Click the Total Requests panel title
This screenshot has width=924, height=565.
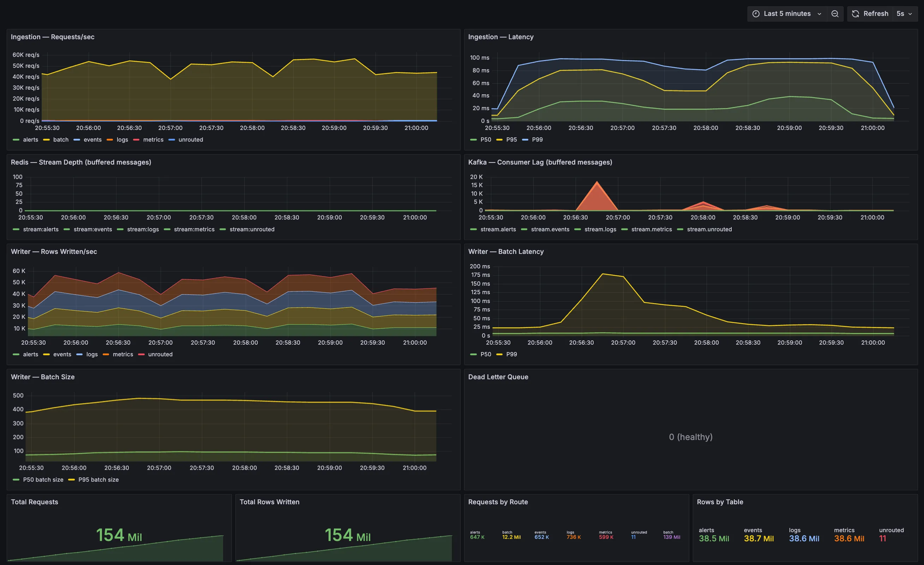point(35,502)
